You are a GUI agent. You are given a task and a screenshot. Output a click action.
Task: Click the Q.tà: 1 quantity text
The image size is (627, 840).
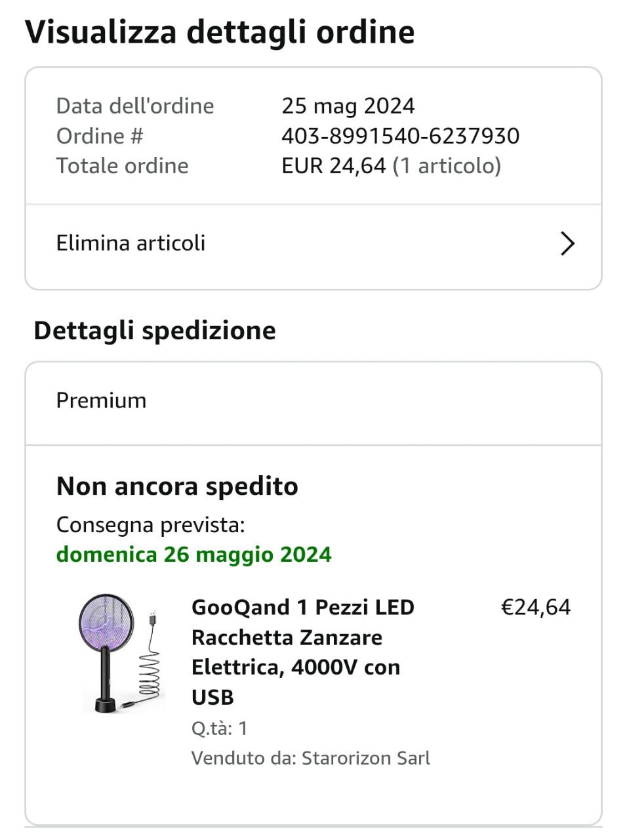click(x=219, y=728)
